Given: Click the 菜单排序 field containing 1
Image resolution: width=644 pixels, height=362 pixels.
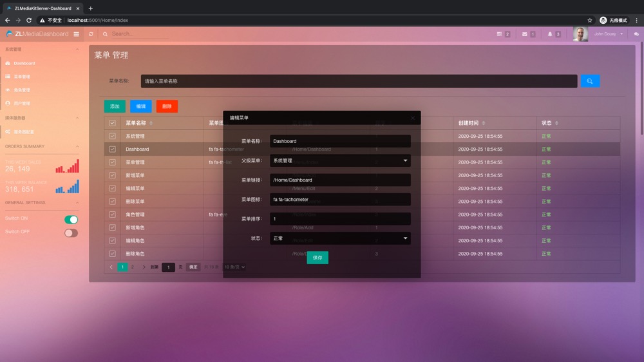Looking at the screenshot, I should coord(340,219).
